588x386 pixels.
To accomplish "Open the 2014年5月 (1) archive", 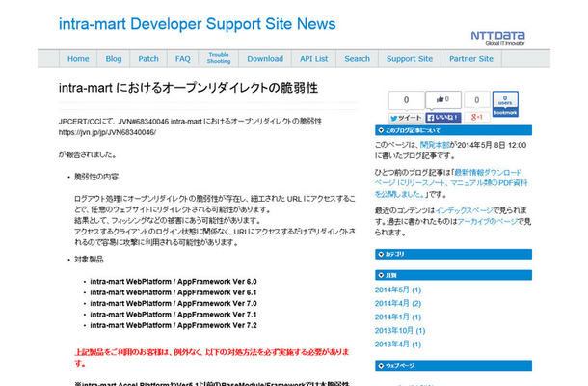I will 398,289.
